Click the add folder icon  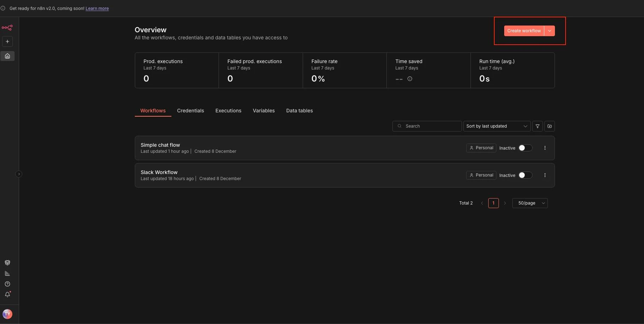tap(549, 126)
